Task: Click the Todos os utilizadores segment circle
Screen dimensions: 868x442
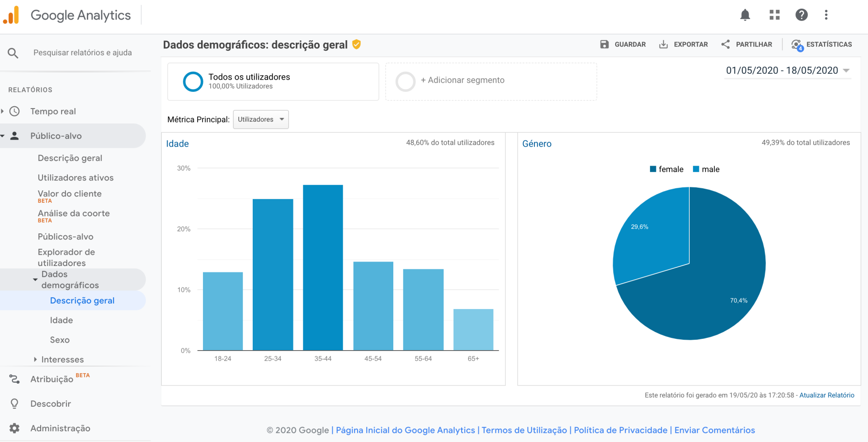Action: (193, 82)
